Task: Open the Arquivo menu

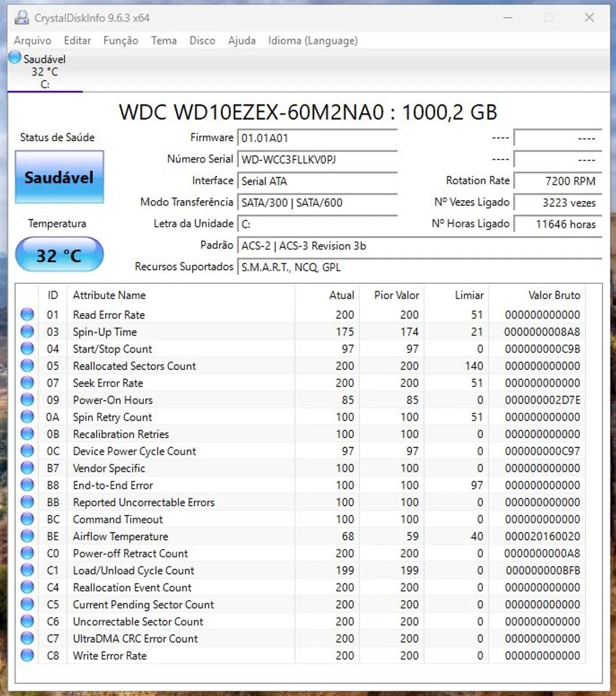Action: (33, 41)
